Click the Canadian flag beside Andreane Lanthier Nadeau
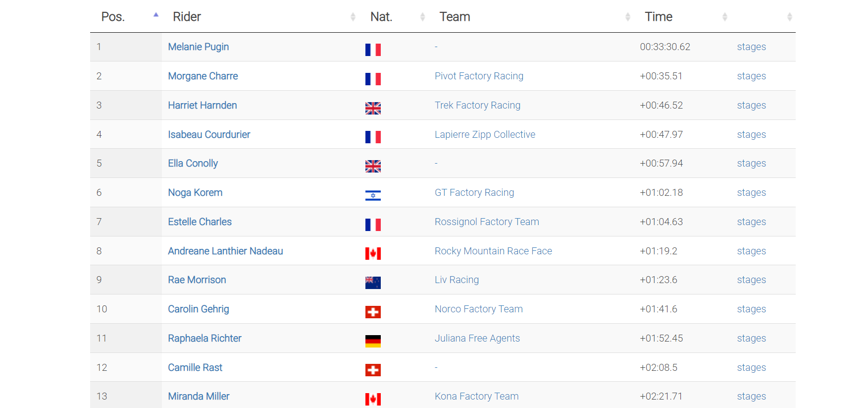Image resolution: width=868 pixels, height=408 pixels. click(x=373, y=254)
